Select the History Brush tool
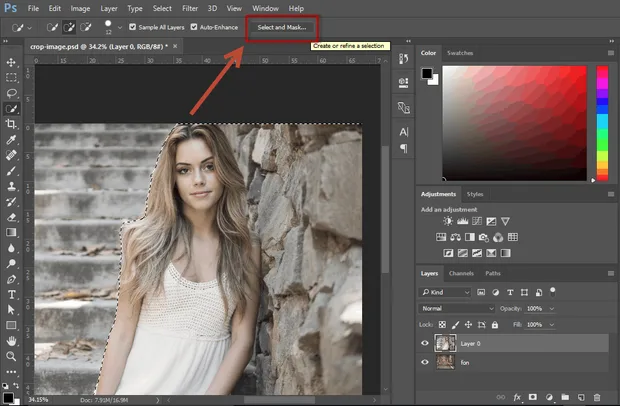Image resolution: width=620 pixels, height=406 pixels. coord(11,202)
